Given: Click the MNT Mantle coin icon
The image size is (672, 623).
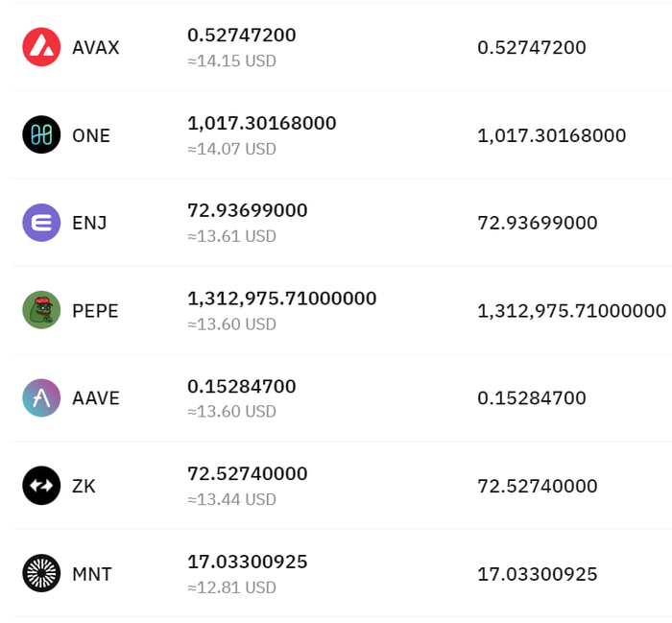Looking at the screenshot, I should (x=41, y=574).
